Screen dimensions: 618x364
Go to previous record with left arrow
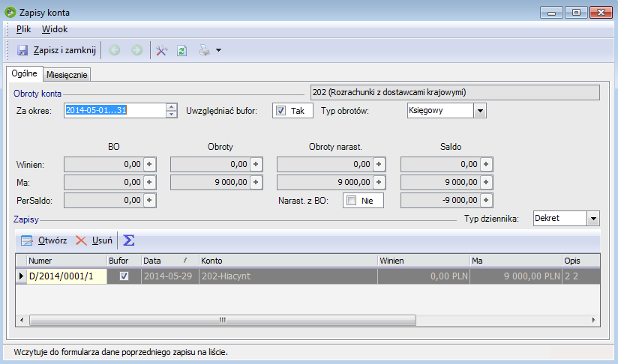pos(114,50)
